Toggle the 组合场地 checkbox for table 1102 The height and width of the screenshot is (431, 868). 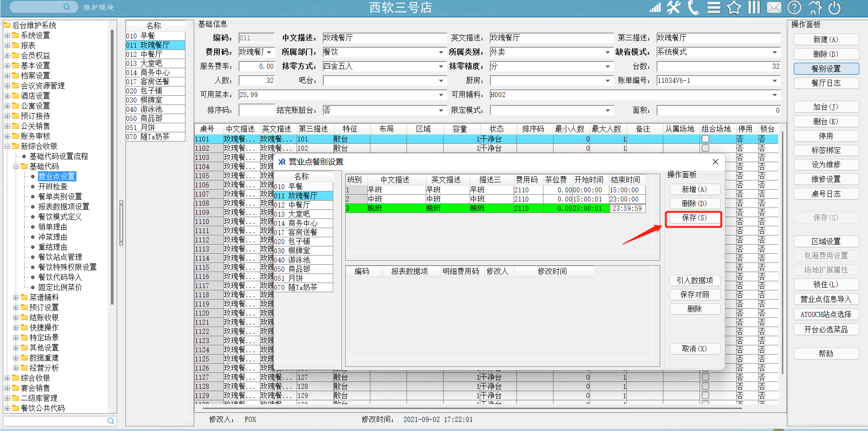[705, 148]
